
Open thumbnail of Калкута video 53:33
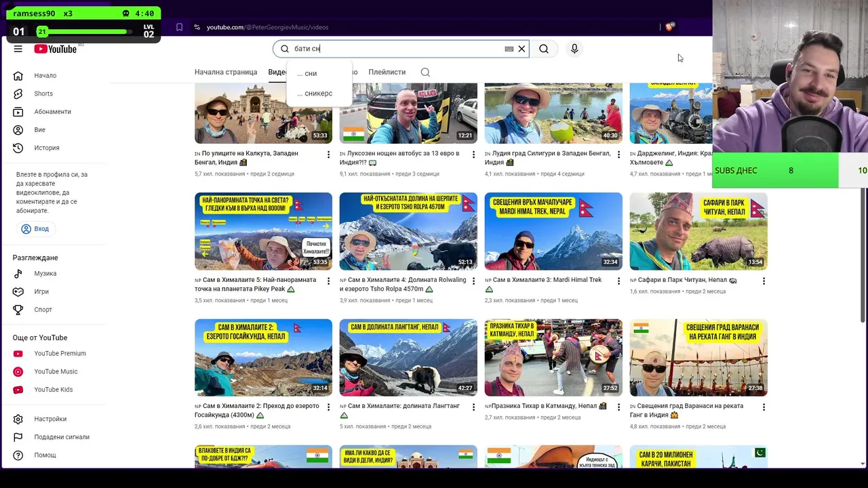[x=263, y=113]
